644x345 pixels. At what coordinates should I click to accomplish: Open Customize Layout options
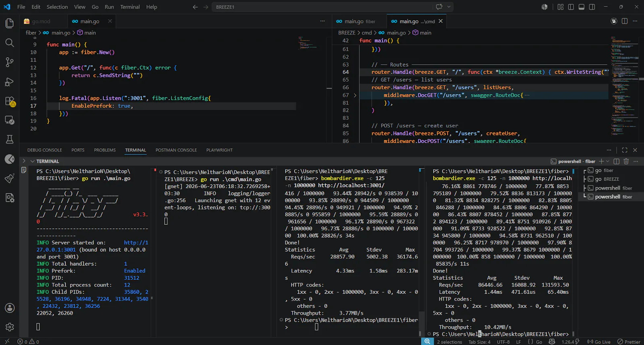[x=560, y=7]
